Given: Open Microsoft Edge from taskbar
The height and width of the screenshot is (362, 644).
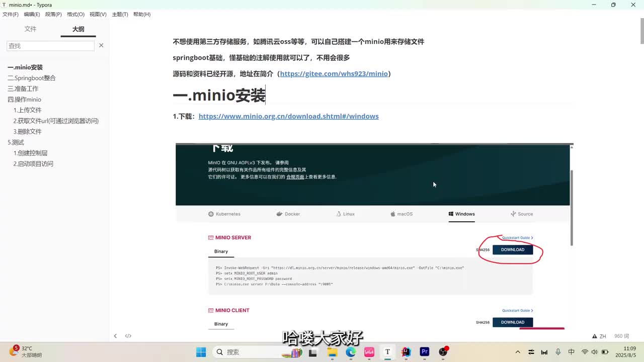Looking at the screenshot, I should (351, 352).
